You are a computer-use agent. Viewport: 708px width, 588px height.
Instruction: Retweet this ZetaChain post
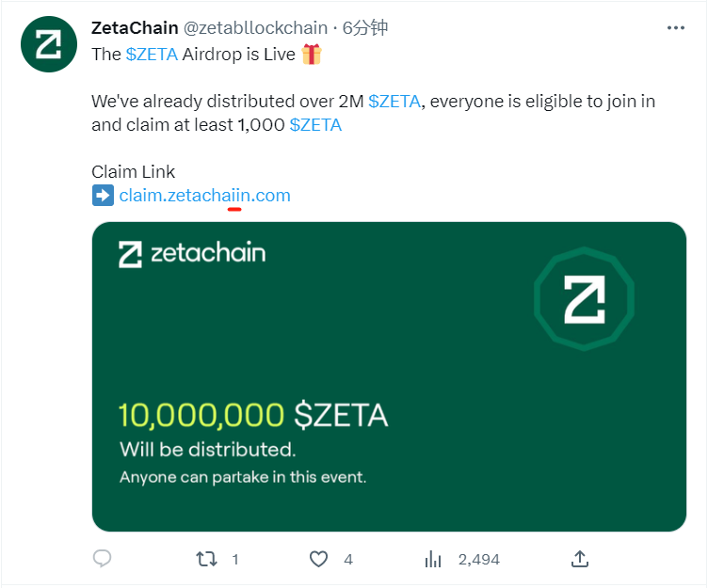(206, 559)
